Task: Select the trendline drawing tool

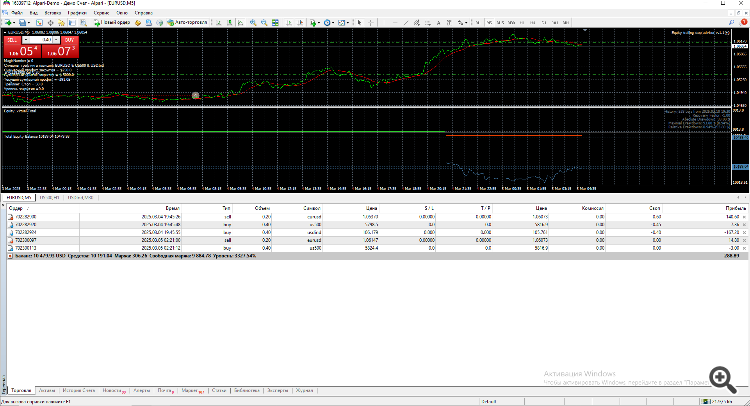Action: click(406, 22)
